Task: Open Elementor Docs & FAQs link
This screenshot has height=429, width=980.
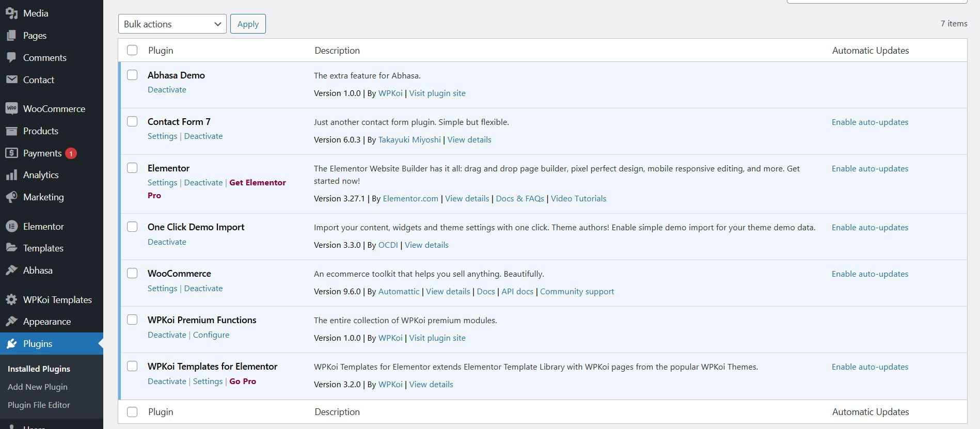Action: click(x=520, y=198)
